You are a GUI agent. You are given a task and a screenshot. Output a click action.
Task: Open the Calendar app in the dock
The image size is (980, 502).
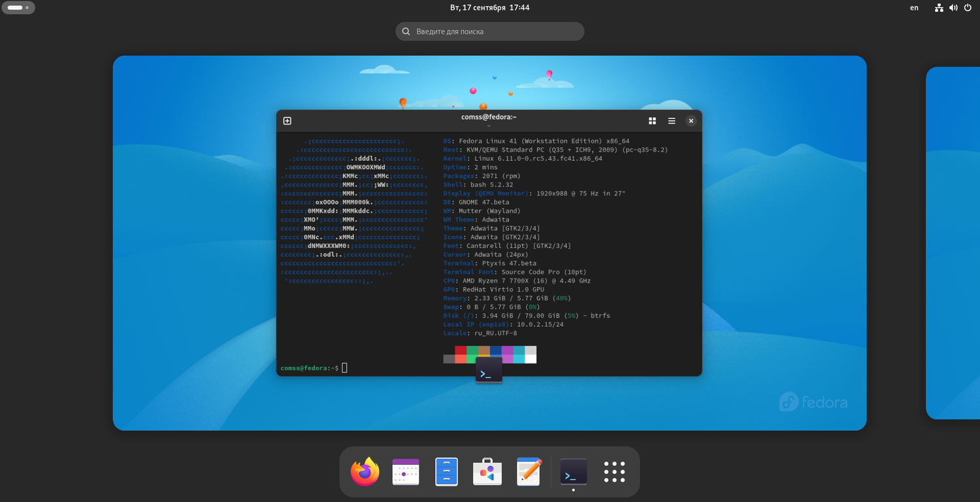coord(406,472)
